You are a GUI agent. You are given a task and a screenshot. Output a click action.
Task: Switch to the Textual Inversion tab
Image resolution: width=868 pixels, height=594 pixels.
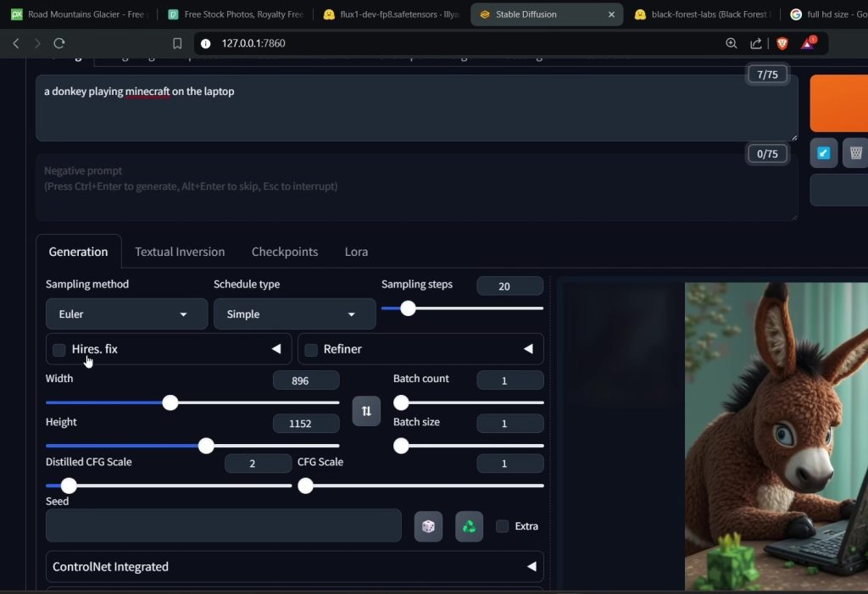pyautogui.click(x=180, y=252)
